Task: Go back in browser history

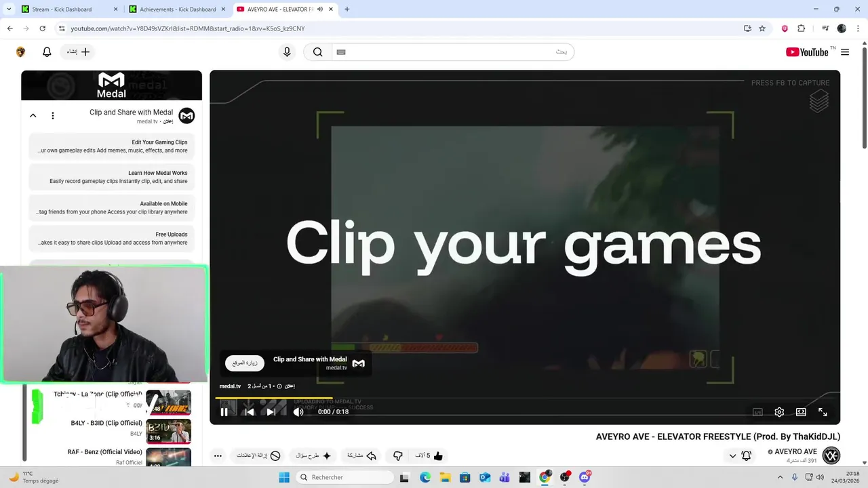Action: [x=9, y=28]
